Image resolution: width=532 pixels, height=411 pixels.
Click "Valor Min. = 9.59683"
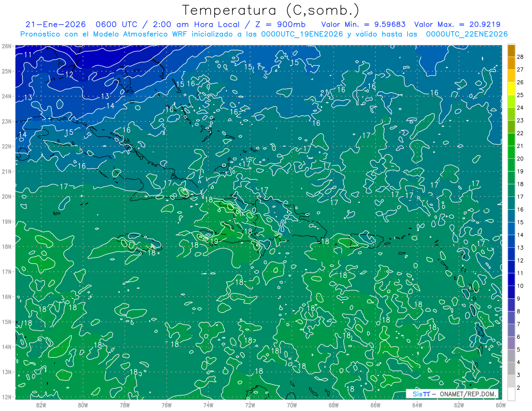[x=363, y=24]
